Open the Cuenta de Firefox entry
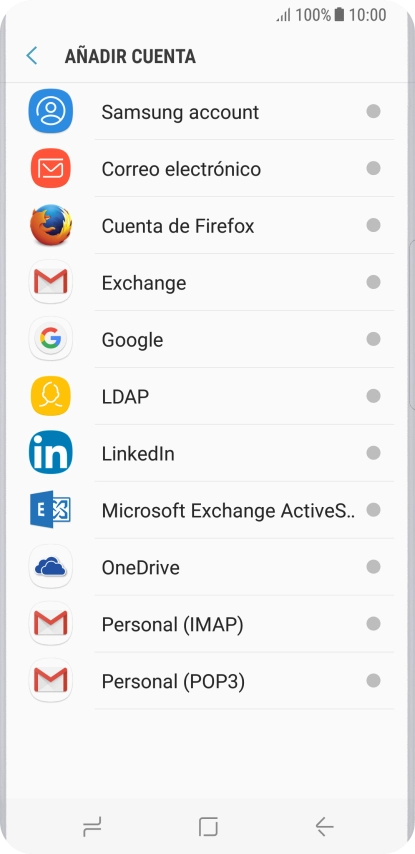Image resolution: width=415 pixels, height=854 pixels. [x=208, y=225]
